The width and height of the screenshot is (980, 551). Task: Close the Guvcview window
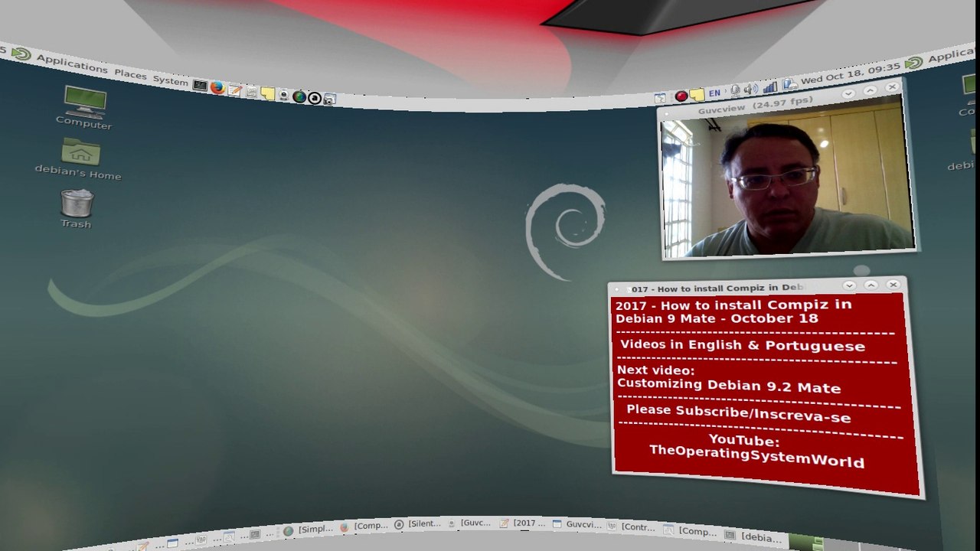click(892, 87)
